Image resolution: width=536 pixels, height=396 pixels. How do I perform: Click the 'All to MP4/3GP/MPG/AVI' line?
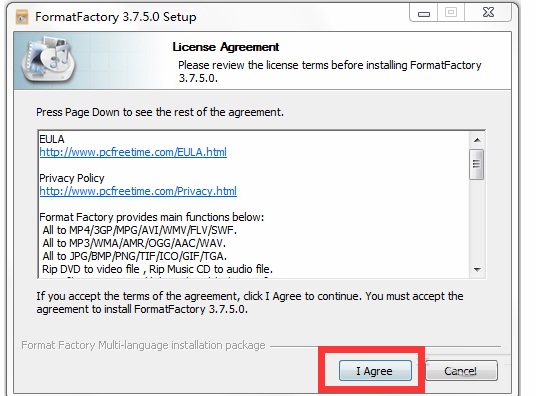(x=139, y=230)
